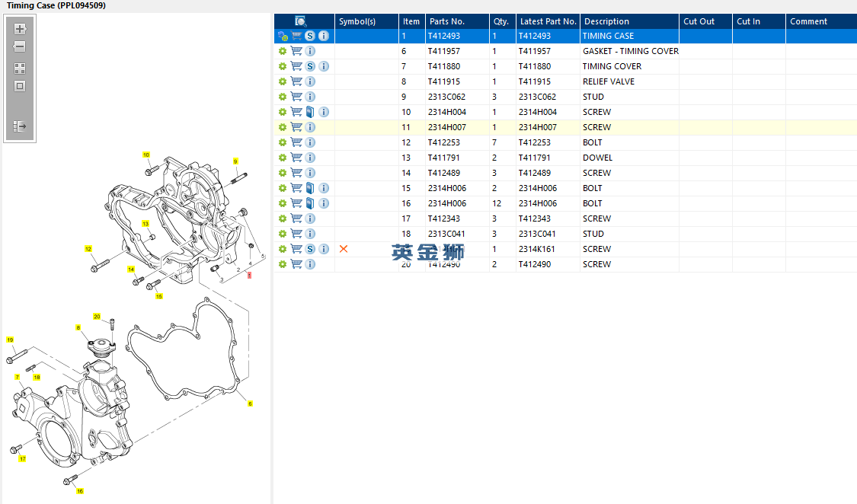Sort by the Parts No. column header
The image size is (857, 504).
(x=446, y=21)
